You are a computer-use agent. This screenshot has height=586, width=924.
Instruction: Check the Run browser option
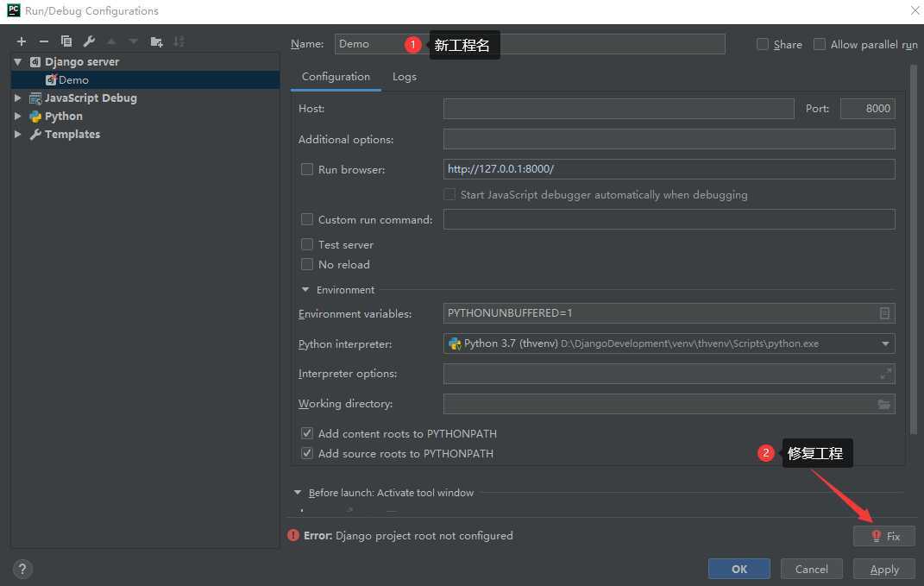[307, 169]
